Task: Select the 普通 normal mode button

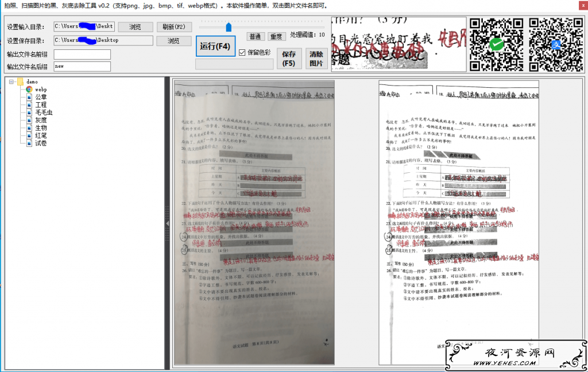Action: [256, 36]
